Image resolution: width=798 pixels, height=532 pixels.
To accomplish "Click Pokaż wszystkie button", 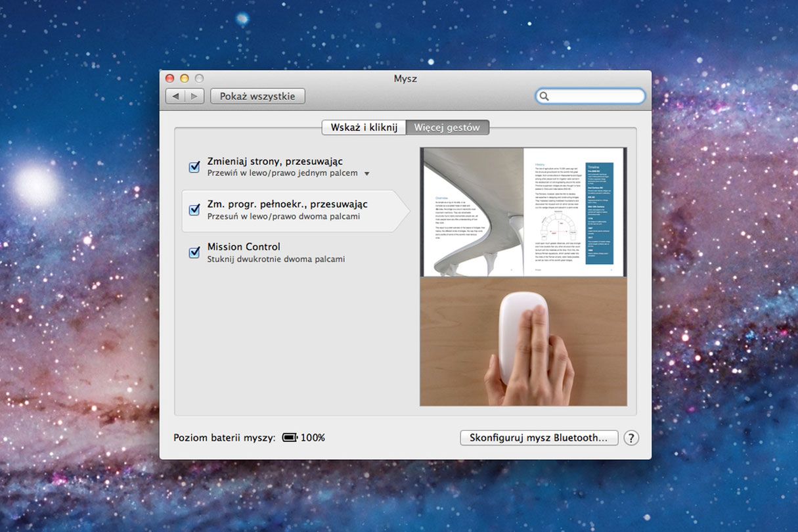I will (257, 97).
